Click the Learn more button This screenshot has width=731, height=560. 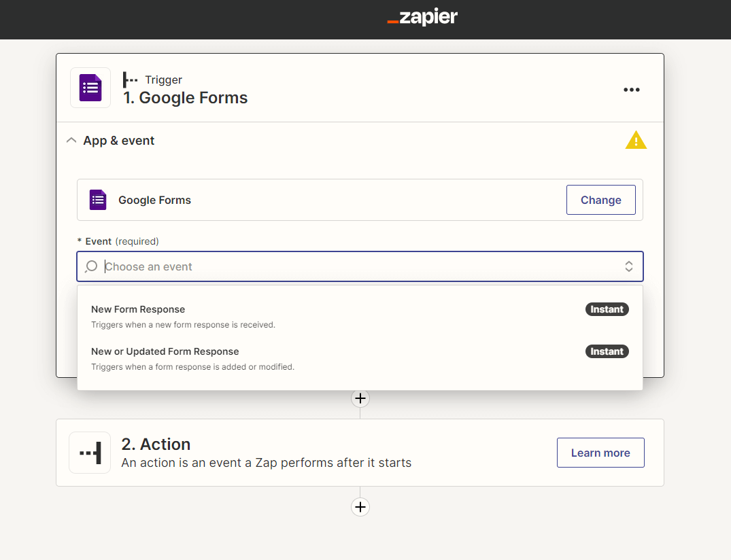click(600, 453)
